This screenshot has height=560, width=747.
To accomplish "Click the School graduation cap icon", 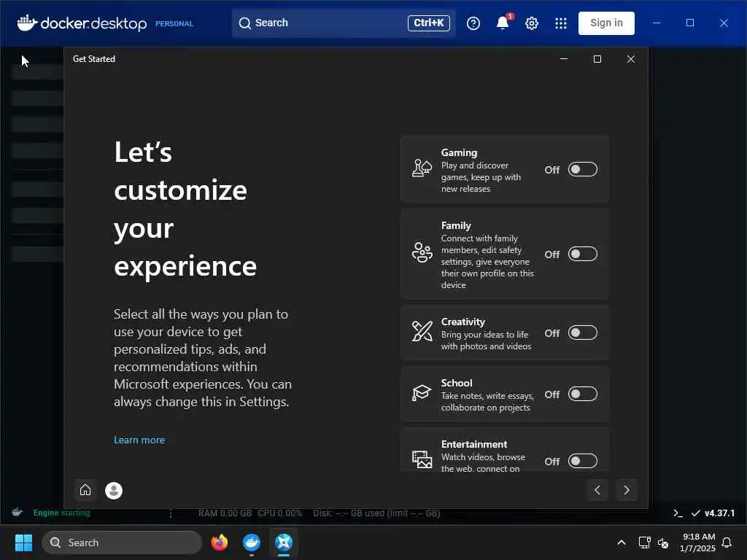I will [422, 393].
